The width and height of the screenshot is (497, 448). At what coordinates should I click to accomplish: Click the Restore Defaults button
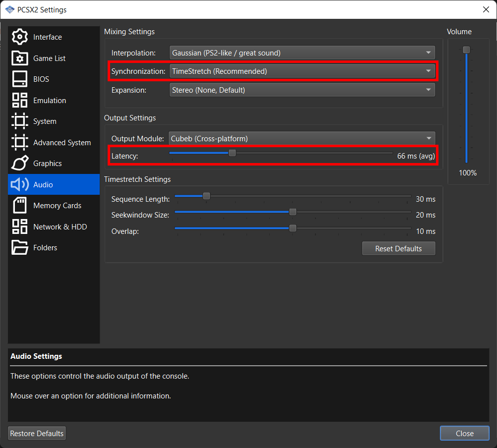point(37,433)
